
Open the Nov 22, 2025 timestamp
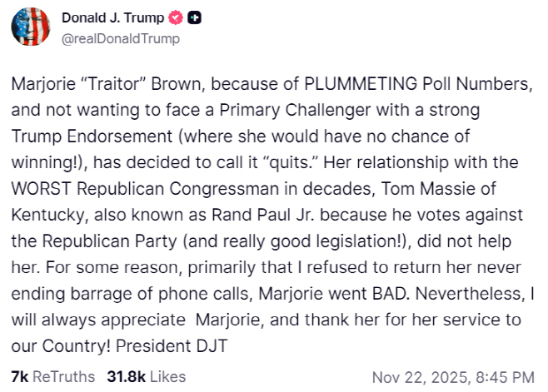coord(453,376)
